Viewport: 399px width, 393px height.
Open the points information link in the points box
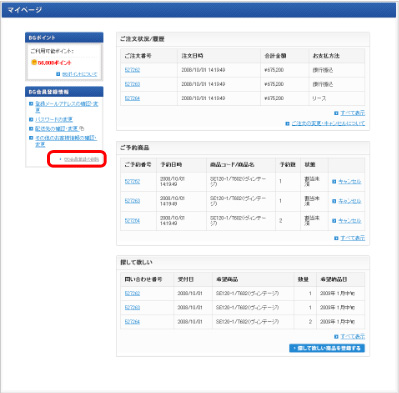click(80, 74)
